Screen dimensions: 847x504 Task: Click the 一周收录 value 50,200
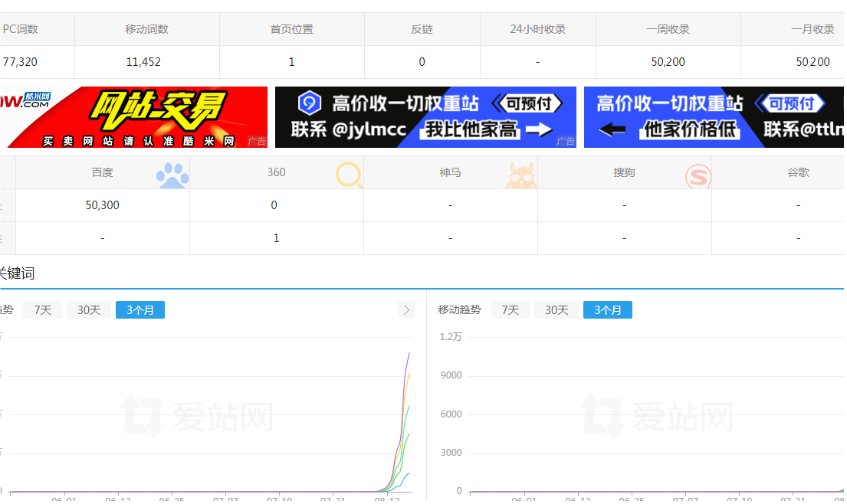[x=668, y=62]
